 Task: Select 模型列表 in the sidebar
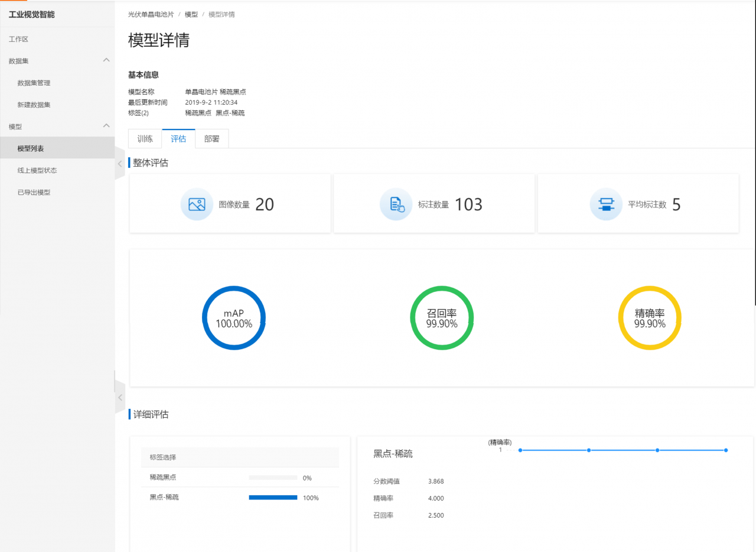57,148
